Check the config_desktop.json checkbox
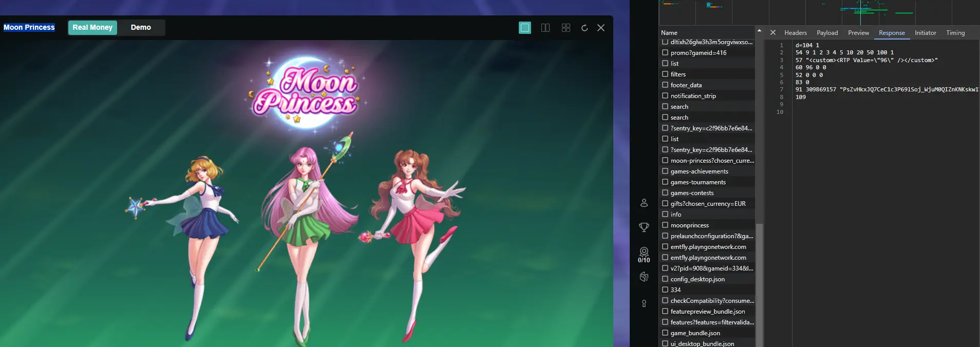This screenshot has height=347, width=980. click(x=665, y=279)
